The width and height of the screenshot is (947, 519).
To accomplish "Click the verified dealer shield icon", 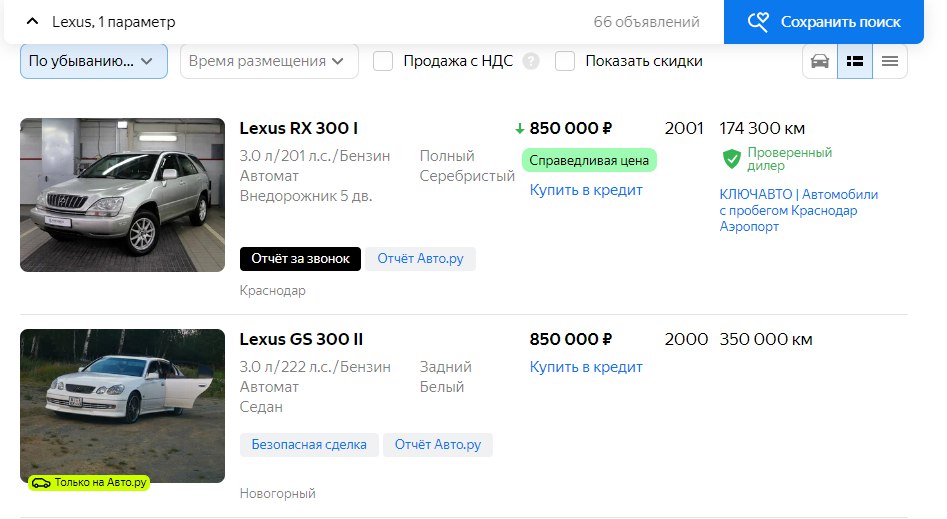I will click(732, 158).
